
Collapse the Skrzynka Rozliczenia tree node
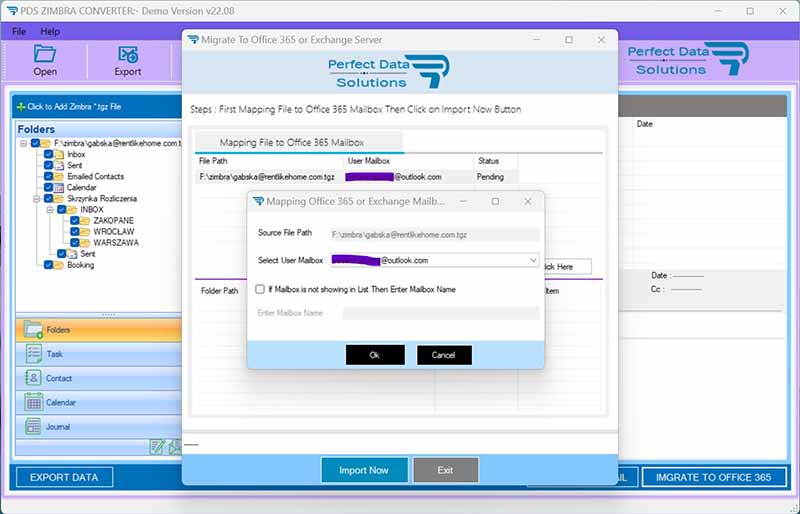(37, 199)
